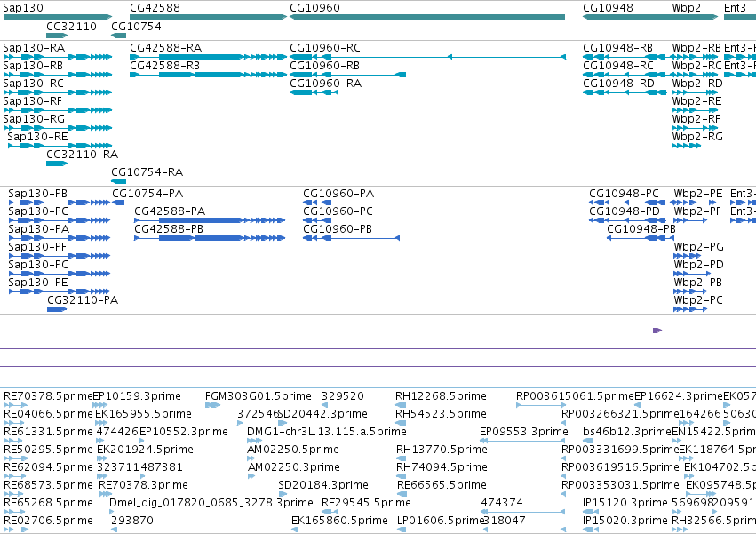Select the CG10754 gene feature bar
The image size is (756, 534).
[119, 36]
